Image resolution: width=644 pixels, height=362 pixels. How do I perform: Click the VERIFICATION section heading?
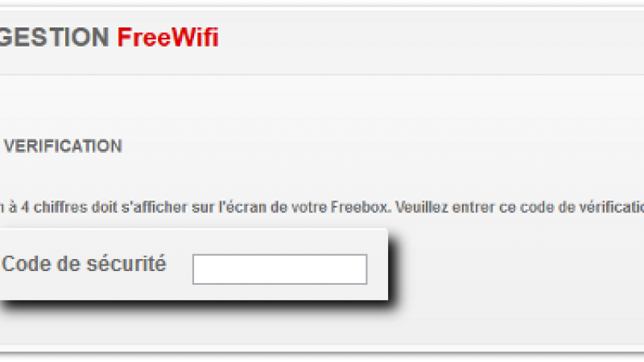click(63, 146)
